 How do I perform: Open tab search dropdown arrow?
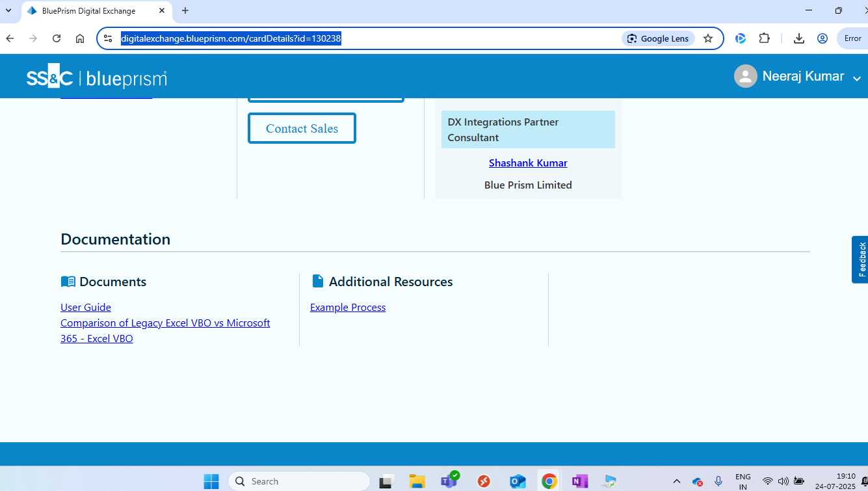click(8, 10)
